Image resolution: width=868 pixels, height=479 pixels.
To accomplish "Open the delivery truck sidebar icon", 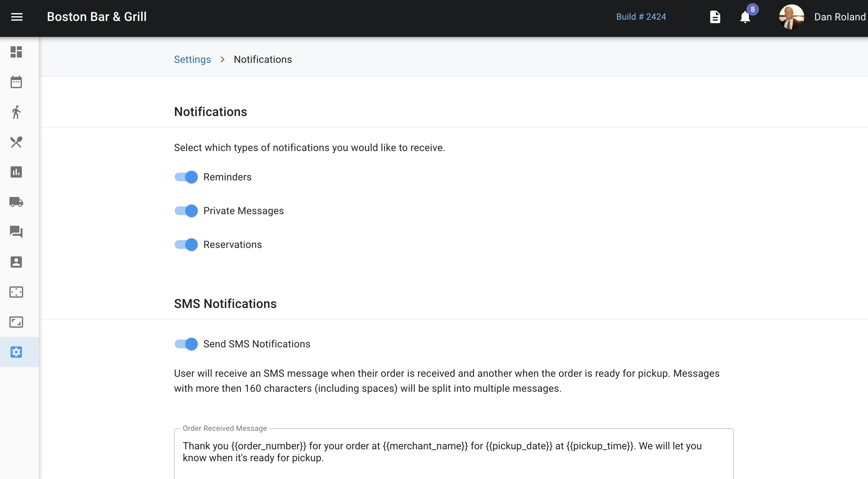I will click(16, 202).
